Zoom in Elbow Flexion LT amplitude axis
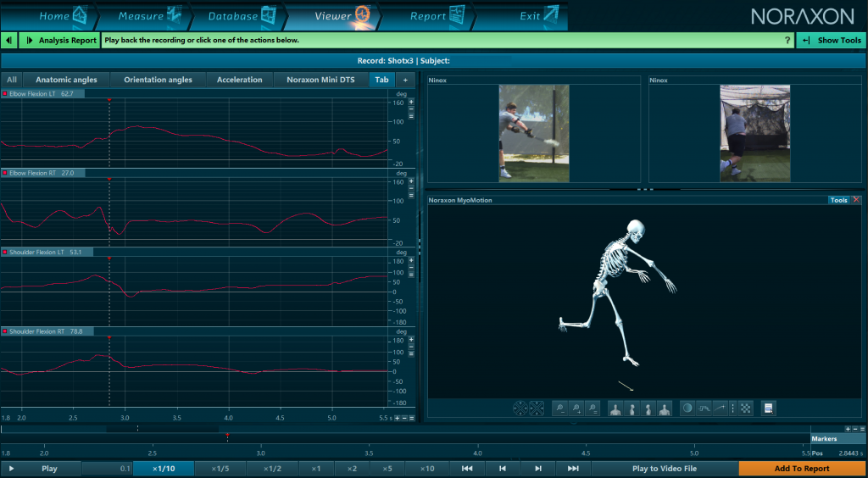 (411, 102)
